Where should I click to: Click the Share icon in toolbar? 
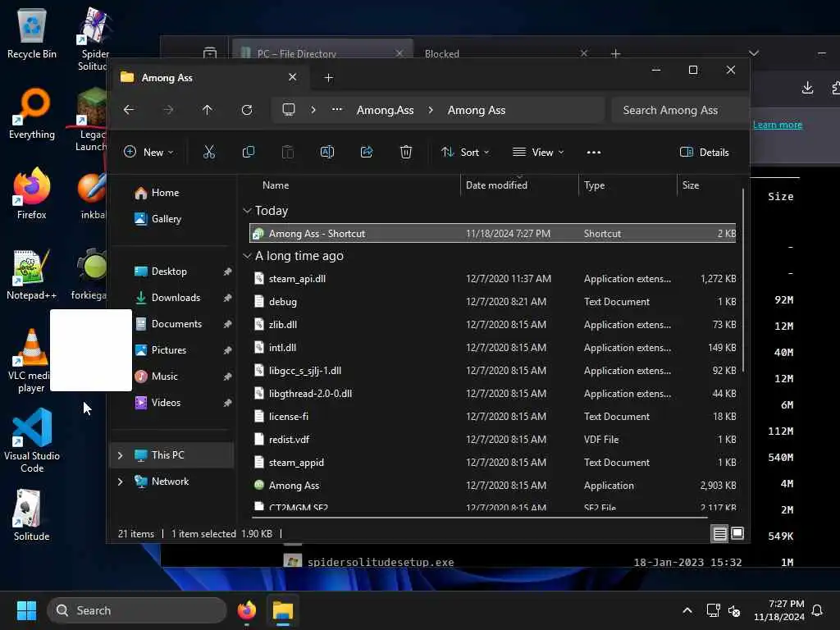tap(367, 152)
